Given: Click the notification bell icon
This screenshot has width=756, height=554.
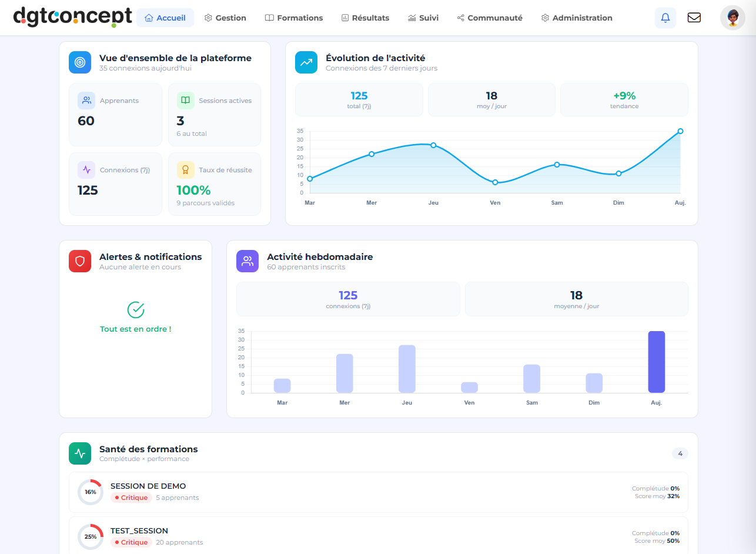Looking at the screenshot, I should click(665, 18).
